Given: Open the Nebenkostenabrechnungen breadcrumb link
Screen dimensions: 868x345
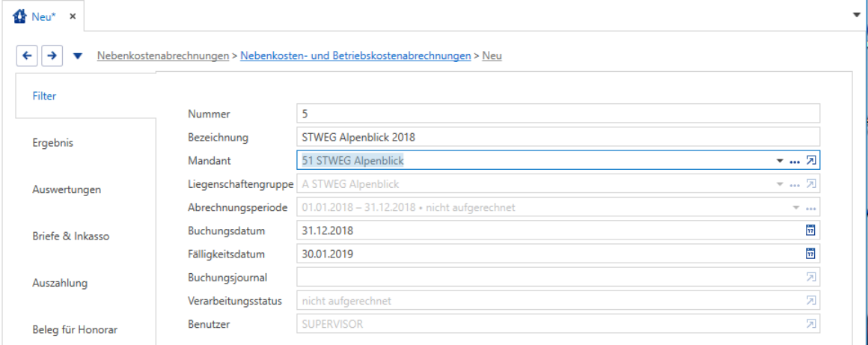Looking at the screenshot, I should [x=163, y=55].
